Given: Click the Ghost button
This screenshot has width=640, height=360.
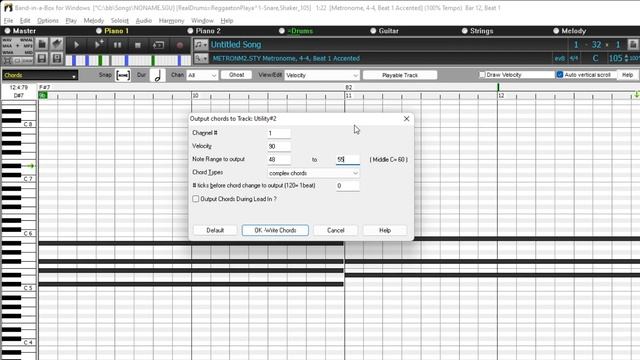Looking at the screenshot, I should click(237, 75).
